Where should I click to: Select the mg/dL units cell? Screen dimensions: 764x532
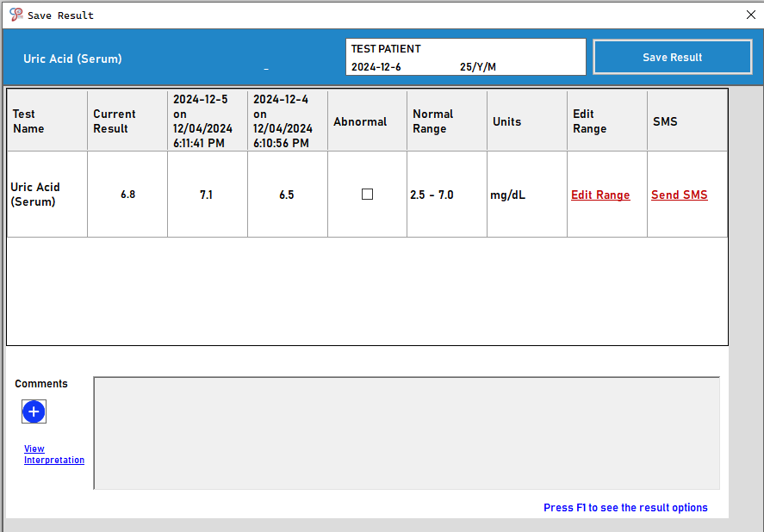507,195
